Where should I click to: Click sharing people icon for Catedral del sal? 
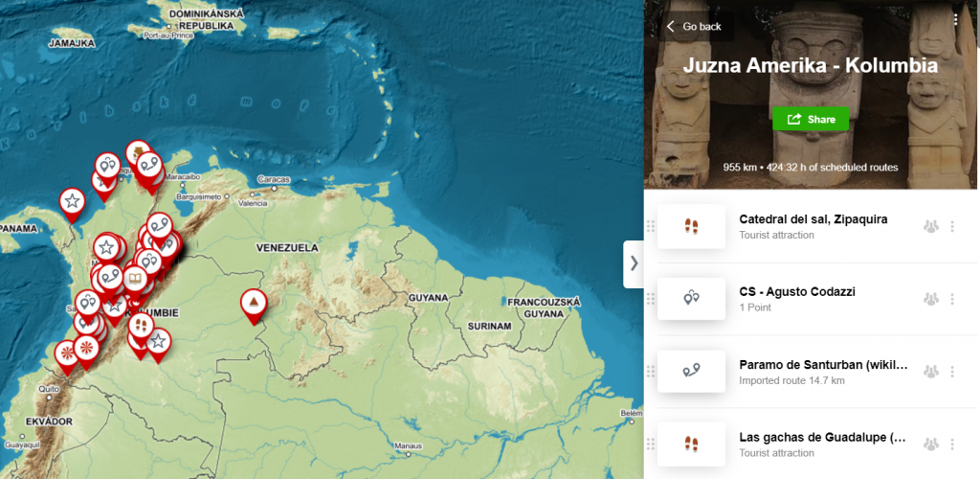point(931,226)
